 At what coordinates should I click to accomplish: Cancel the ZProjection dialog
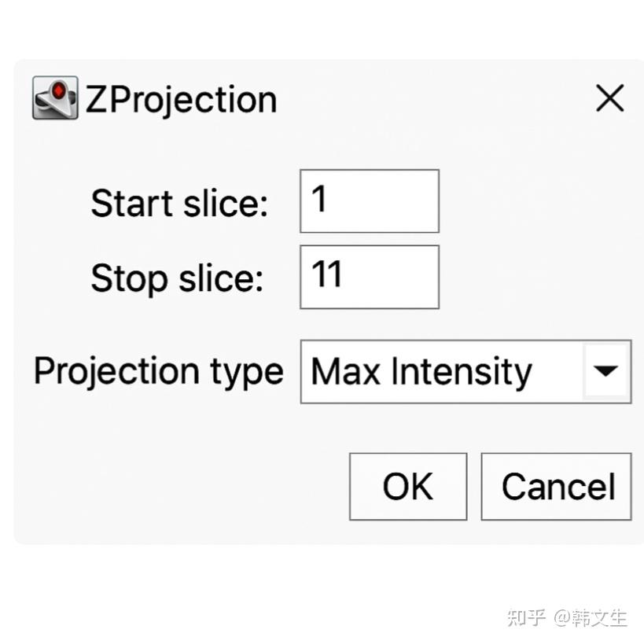(x=556, y=486)
